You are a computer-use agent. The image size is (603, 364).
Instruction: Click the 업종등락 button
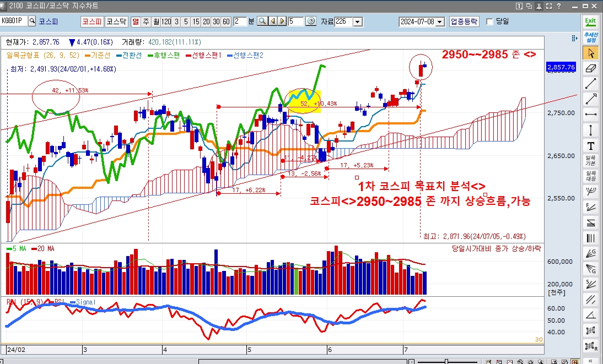[464, 21]
